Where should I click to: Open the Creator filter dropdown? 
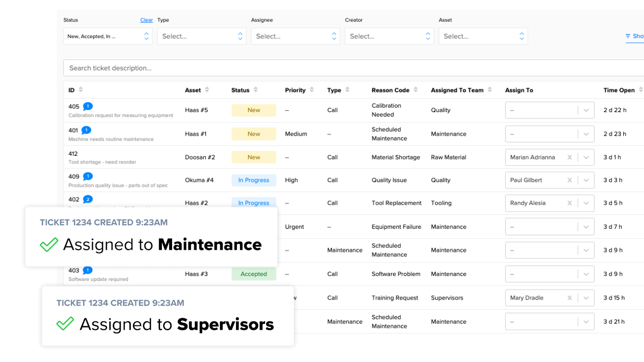point(389,36)
